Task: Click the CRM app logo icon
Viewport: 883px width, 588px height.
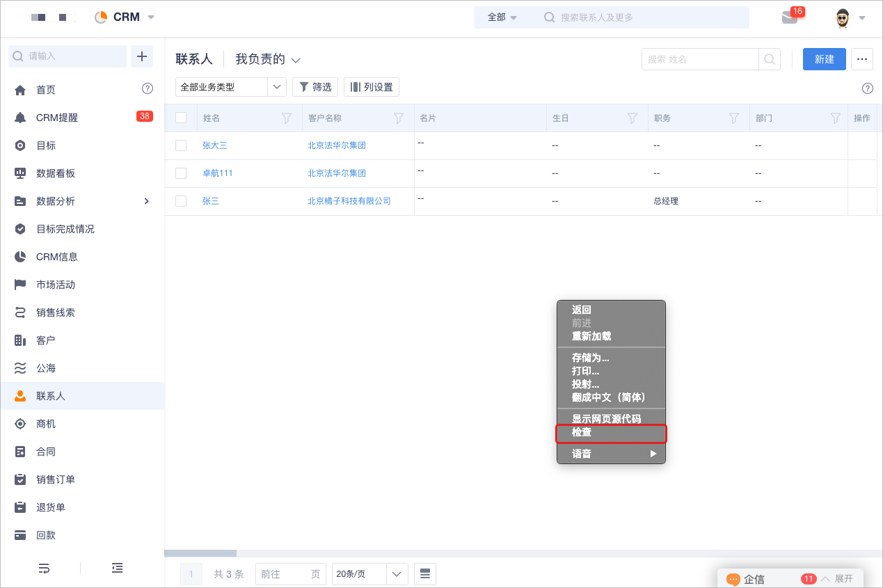Action: click(x=101, y=17)
